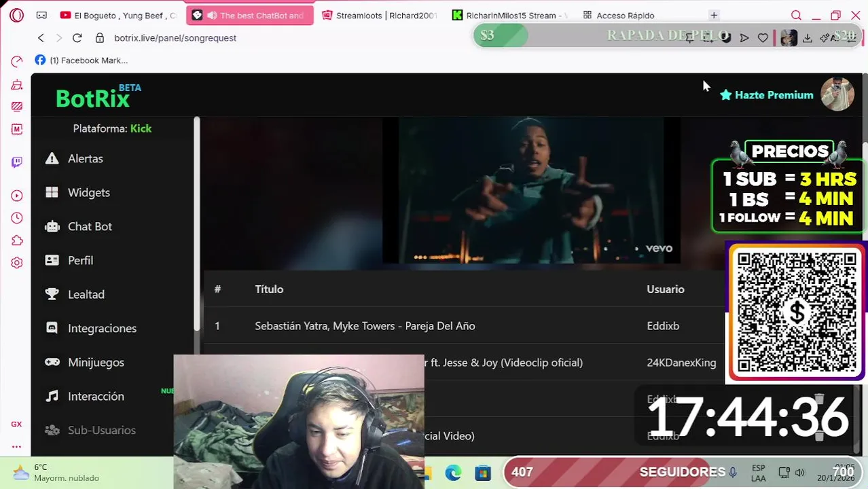Open Interacción music note menu item
The height and width of the screenshot is (489, 868).
coord(96,396)
